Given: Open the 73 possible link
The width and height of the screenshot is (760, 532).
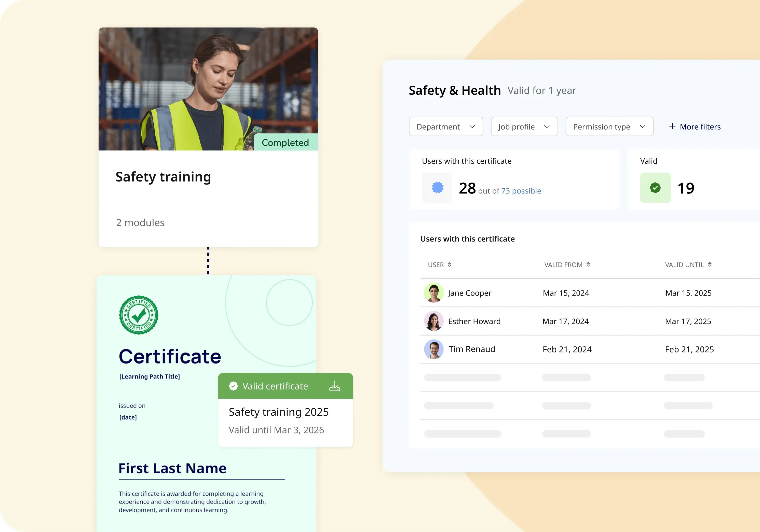Looking at the screenshot, I should (x=521, y=191).
